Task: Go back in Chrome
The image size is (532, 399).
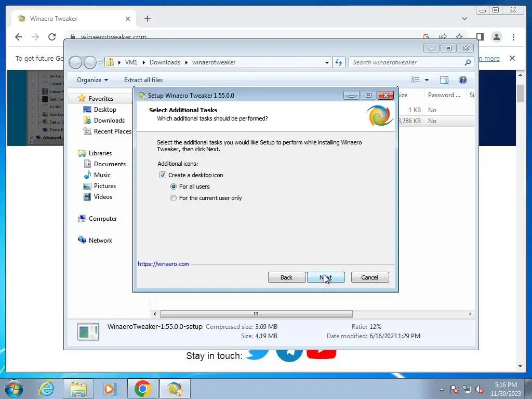Action: click(x=19, y=37)
